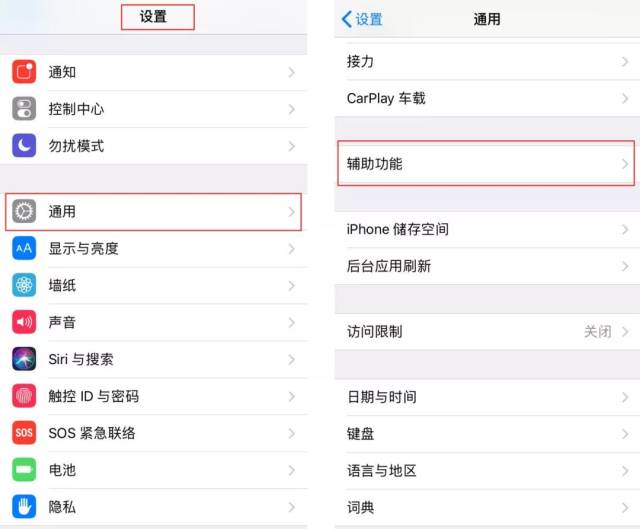The image size is (640, 529).
Task: Open 后台应用刷新 settings
Action: (x=486, y=266)
